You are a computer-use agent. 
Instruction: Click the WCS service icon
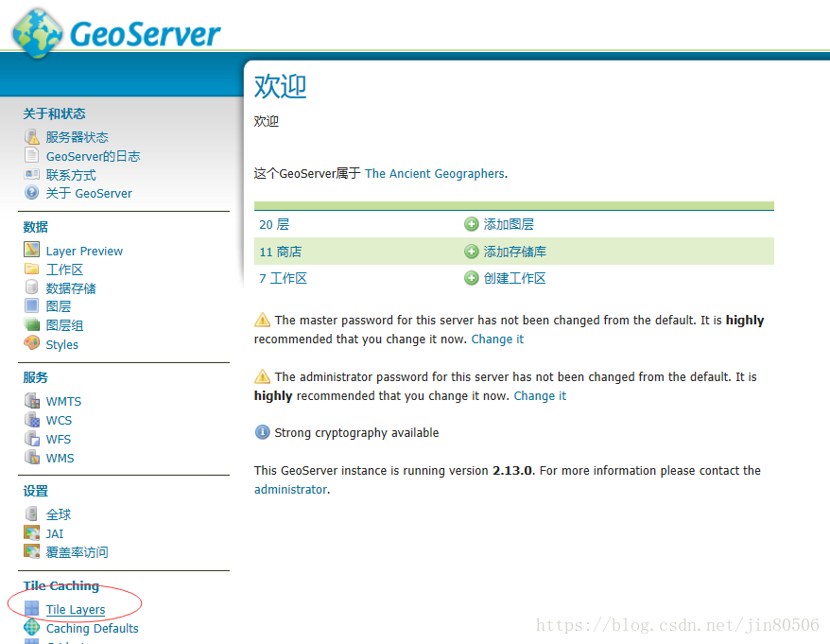32,420
